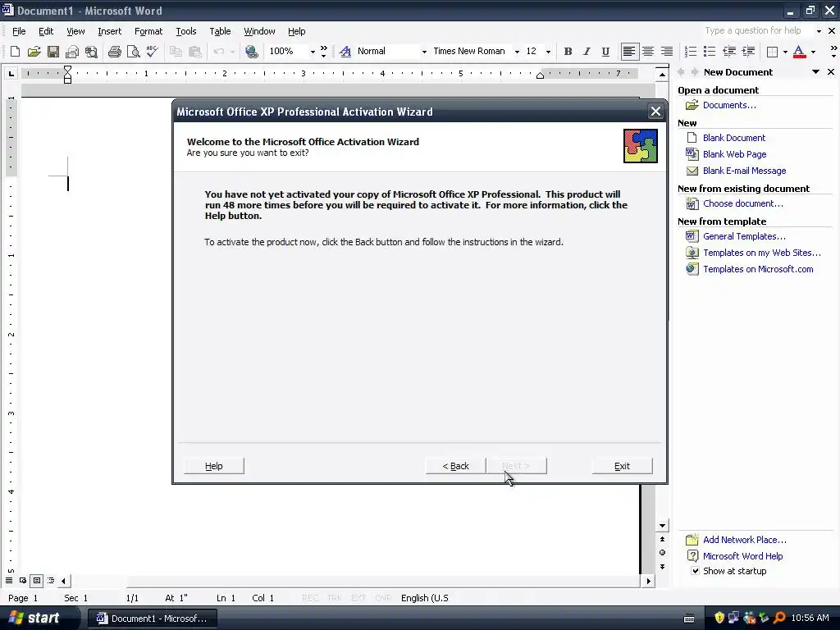
Task: Open Microsoft Word Help link
Action: point(742,556)
